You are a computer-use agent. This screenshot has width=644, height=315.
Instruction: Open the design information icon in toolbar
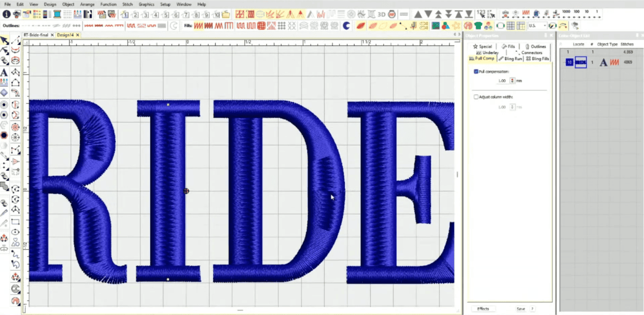(x=6, y=14)
